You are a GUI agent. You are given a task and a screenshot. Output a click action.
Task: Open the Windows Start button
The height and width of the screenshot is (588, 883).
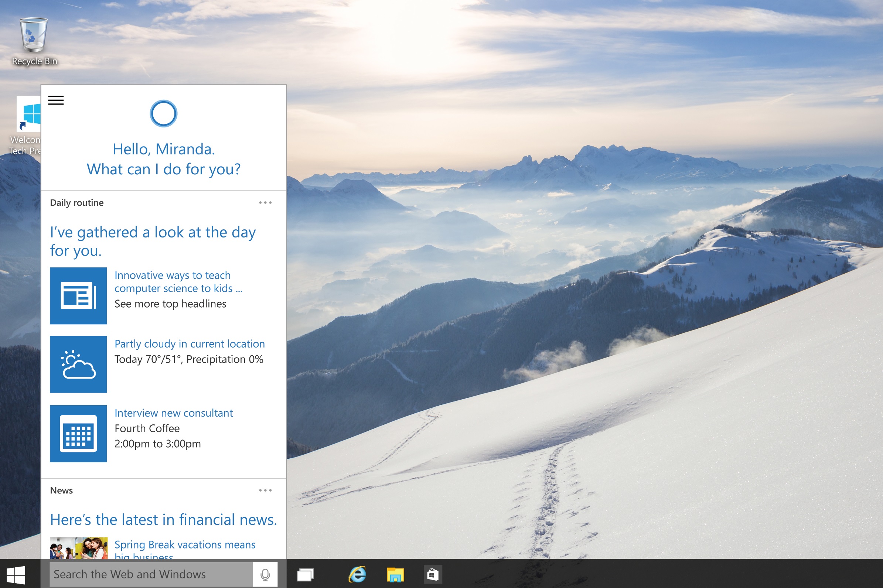16,575
